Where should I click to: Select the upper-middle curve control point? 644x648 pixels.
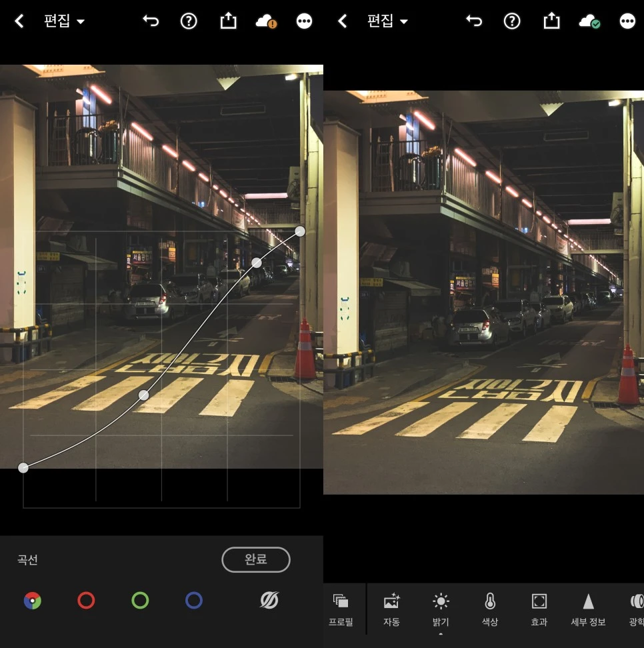tap(257, 263)
